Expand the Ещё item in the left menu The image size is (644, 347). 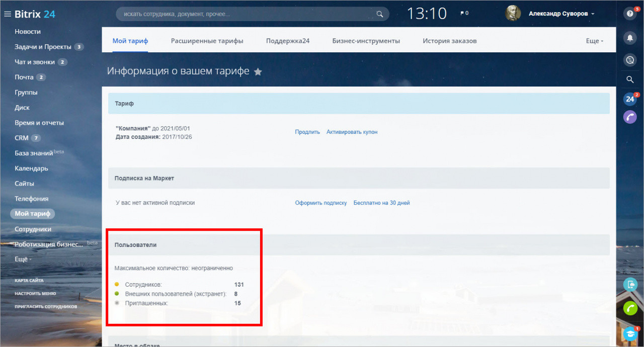23,259
